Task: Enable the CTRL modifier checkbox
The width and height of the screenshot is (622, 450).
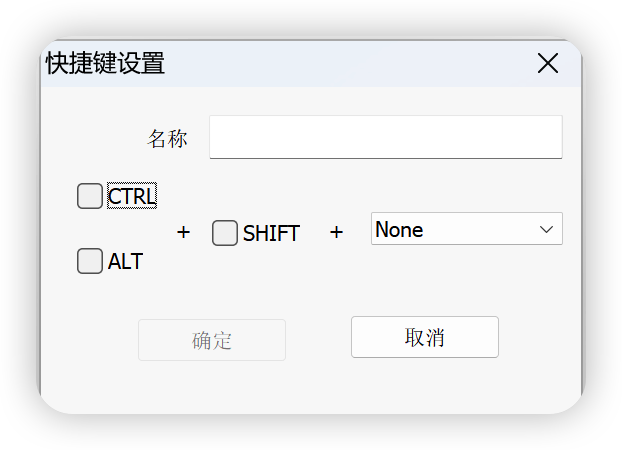Action: pyautogui.click(x=90, y=196)
